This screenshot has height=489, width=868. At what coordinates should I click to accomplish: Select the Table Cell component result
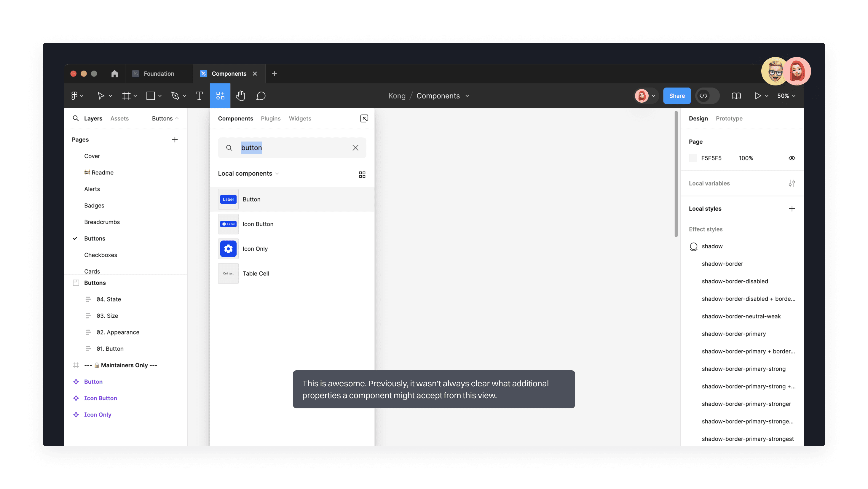(x=256, y=274)
